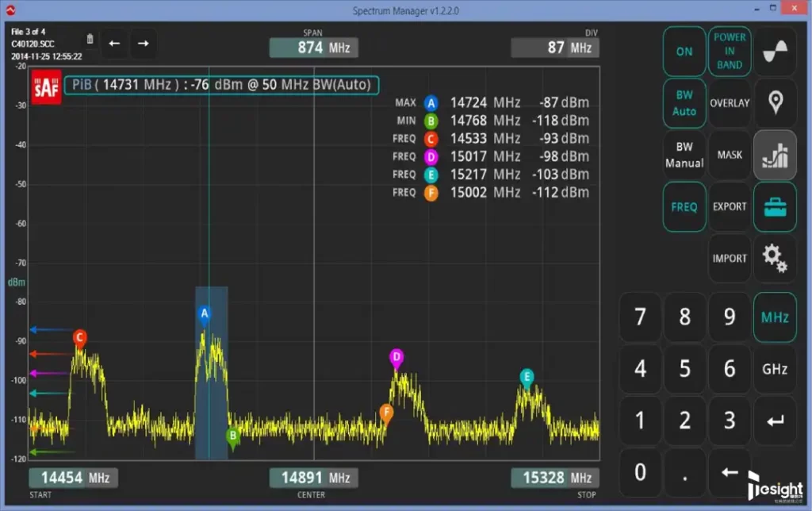Viewport: 812px width, 511px height.
Task: Toggle POWER IN BAND mode
Action: point(730,52)
